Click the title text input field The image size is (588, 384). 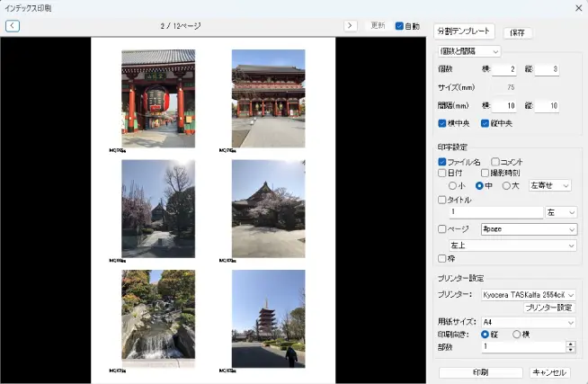496,212
